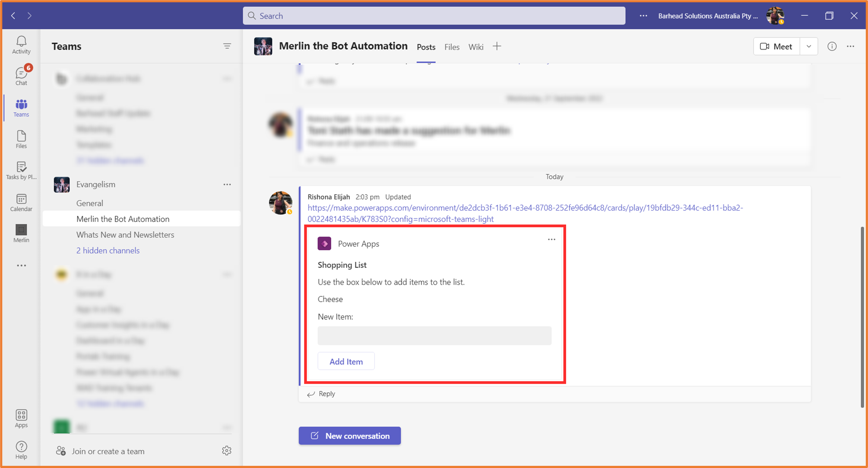Open Tasks by Planner app
The width and height of the screenshot is (868, 468).
pos(21,171)
